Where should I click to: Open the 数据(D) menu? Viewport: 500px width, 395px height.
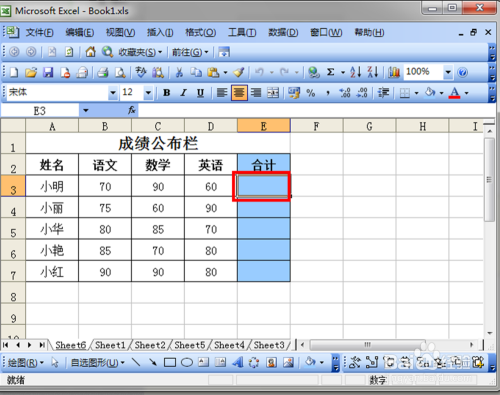tap(283, 32)
